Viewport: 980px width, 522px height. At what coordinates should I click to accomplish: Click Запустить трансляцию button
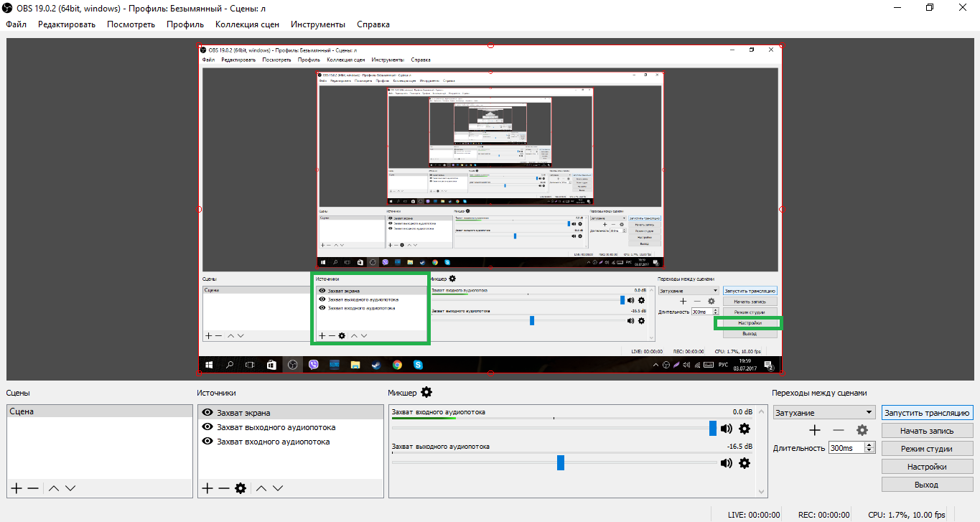point(927,413)
